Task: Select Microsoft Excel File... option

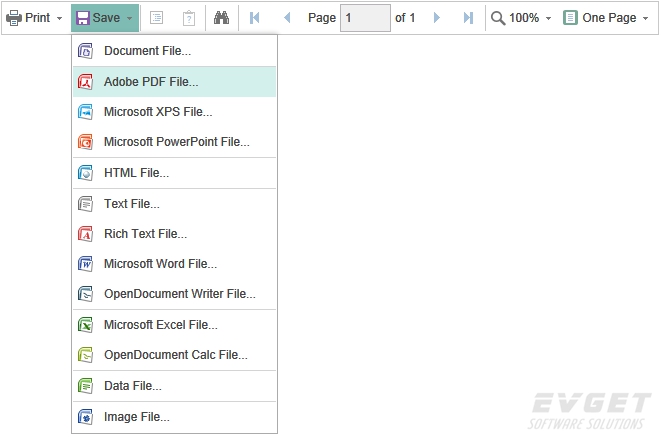Action: click(x=175, y=325)
